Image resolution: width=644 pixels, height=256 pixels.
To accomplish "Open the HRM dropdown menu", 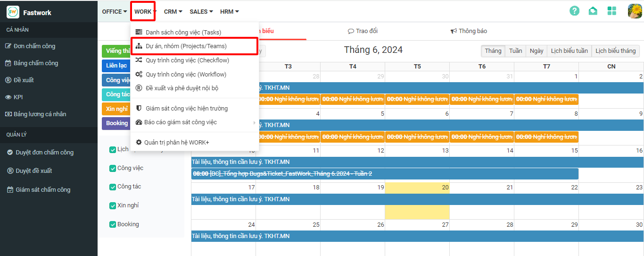I will (229, 12).
